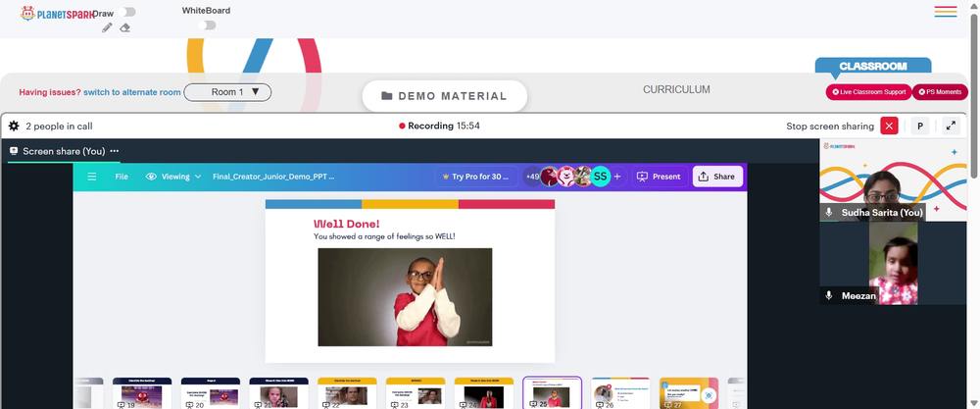The image size is (980, 409).
Task: Click the crown Try Pro icon
Action: [446, 177]
